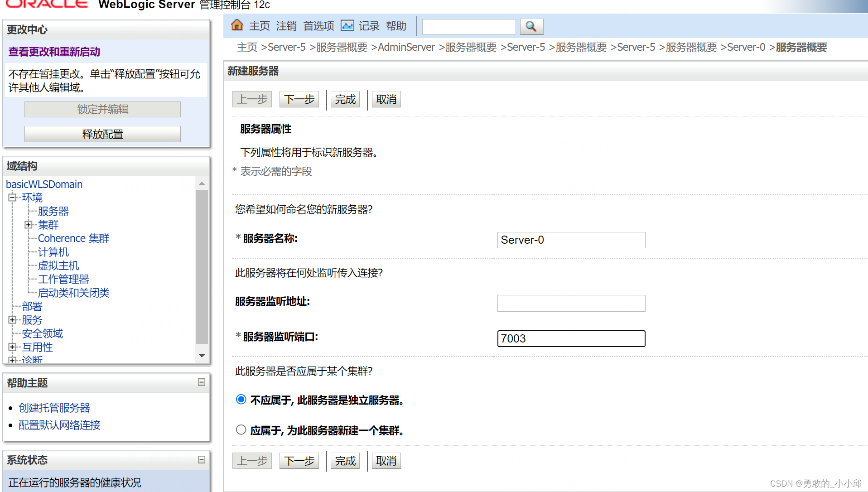Click the 服务器监听地址 input field

(571, 303)
